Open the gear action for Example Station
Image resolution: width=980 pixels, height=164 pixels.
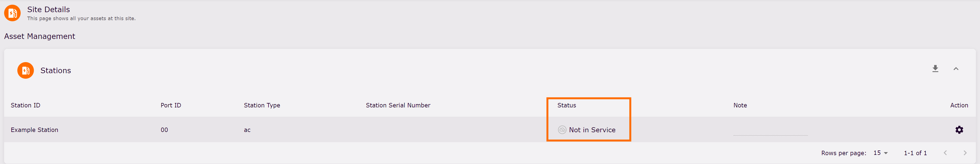point(959,130)
